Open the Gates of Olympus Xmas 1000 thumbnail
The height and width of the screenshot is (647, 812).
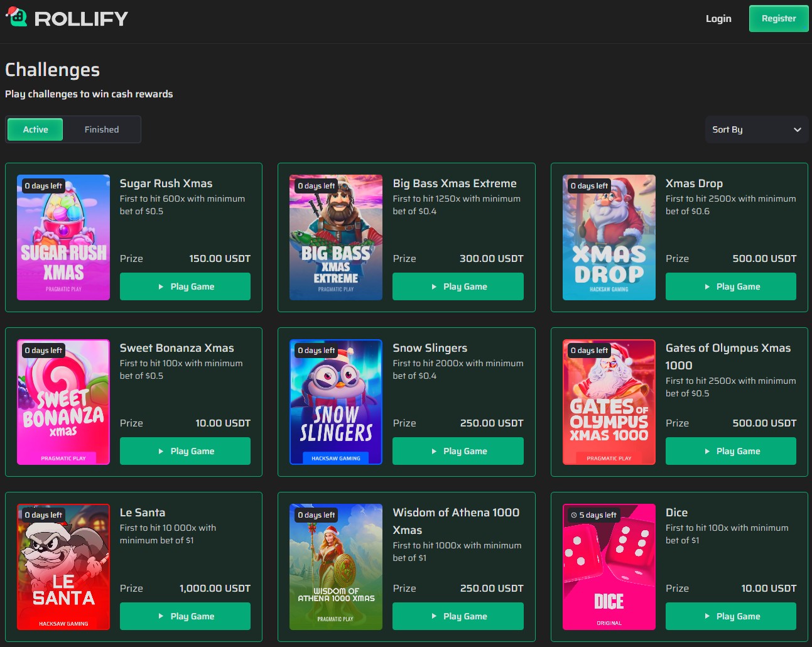(609, 402)
